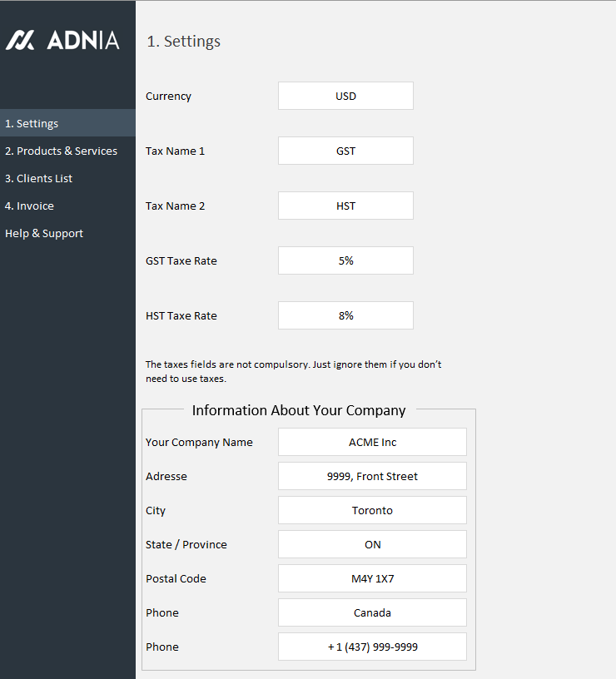The image size is (616, 679).
Task: Click the phone number field
Action: [x=372, y=647]
